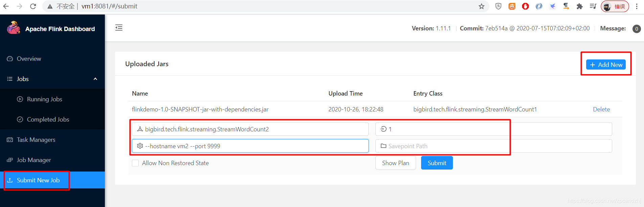Click the Show Plan button

pos(395,163)
